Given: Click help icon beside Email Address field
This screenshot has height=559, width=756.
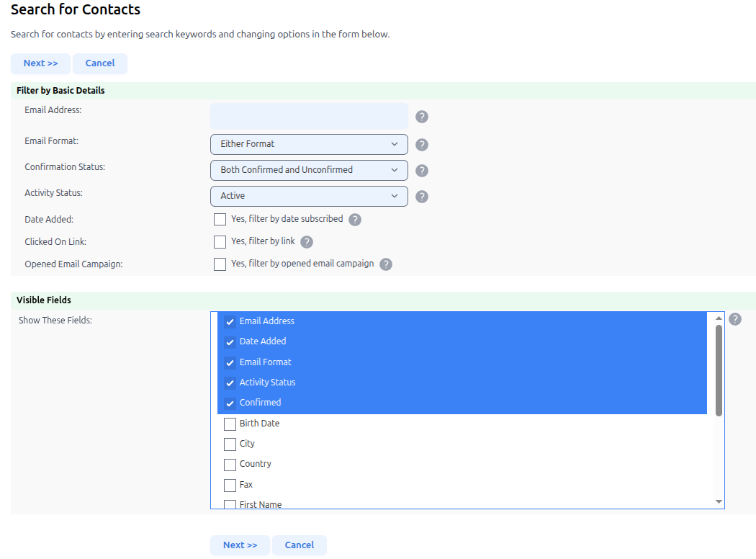Looking at the screenshot, I should [x=422, y=117].
